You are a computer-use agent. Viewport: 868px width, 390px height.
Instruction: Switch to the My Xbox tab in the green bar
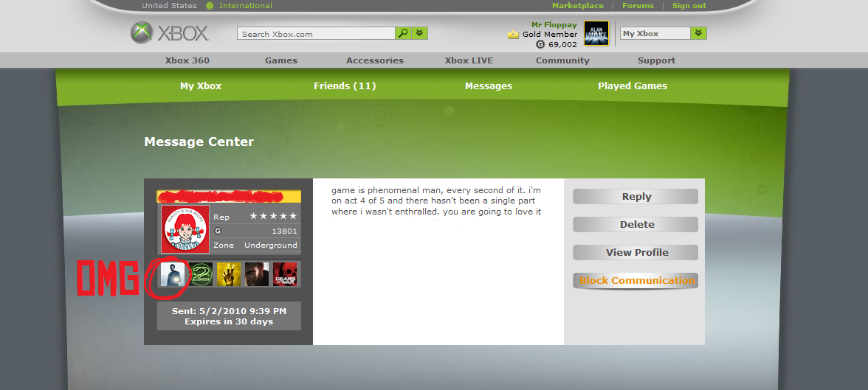[201, 86]
